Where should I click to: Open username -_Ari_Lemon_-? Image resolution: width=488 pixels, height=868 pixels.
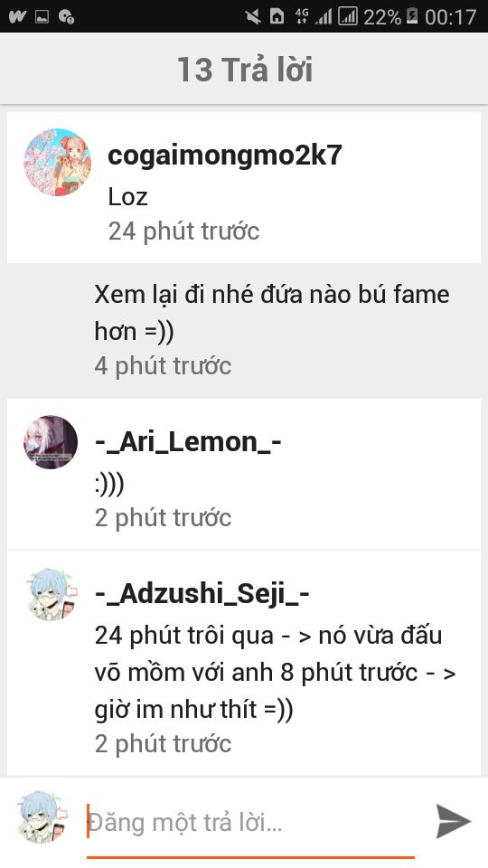pyautogui.click(x=189, y=442)
